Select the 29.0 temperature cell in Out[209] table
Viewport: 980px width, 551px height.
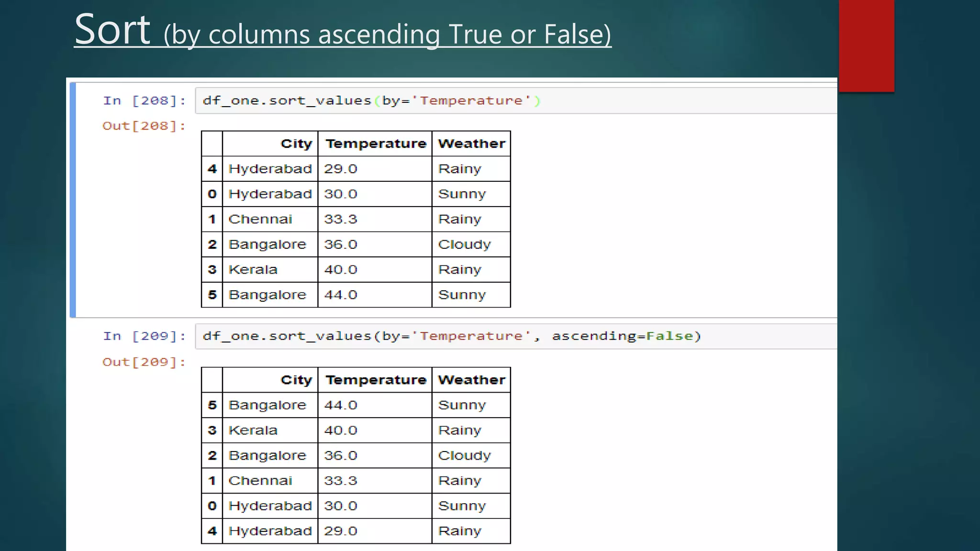(x=375, y=531)
